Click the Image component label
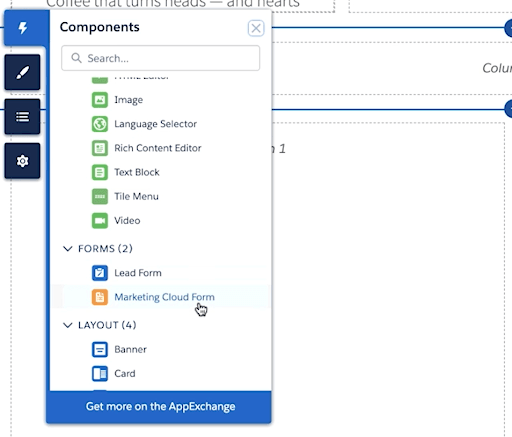512x437 pixels. [x=128, y=100]
